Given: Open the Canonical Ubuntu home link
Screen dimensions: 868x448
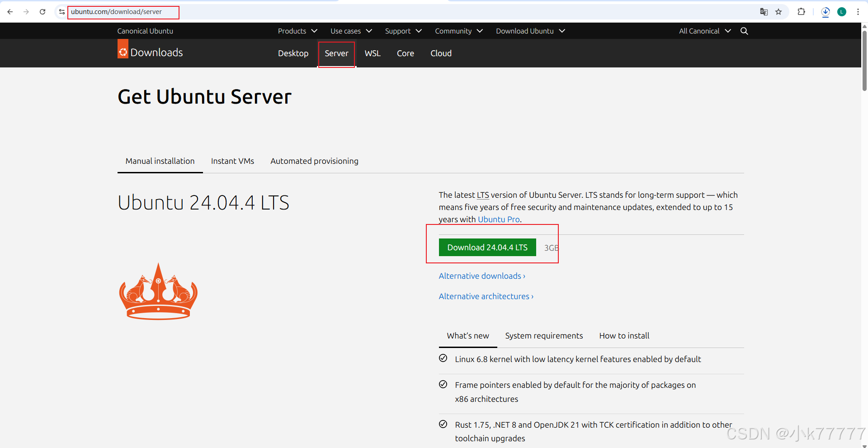Looking at the screenshot, I should click(x=145, y=31).
